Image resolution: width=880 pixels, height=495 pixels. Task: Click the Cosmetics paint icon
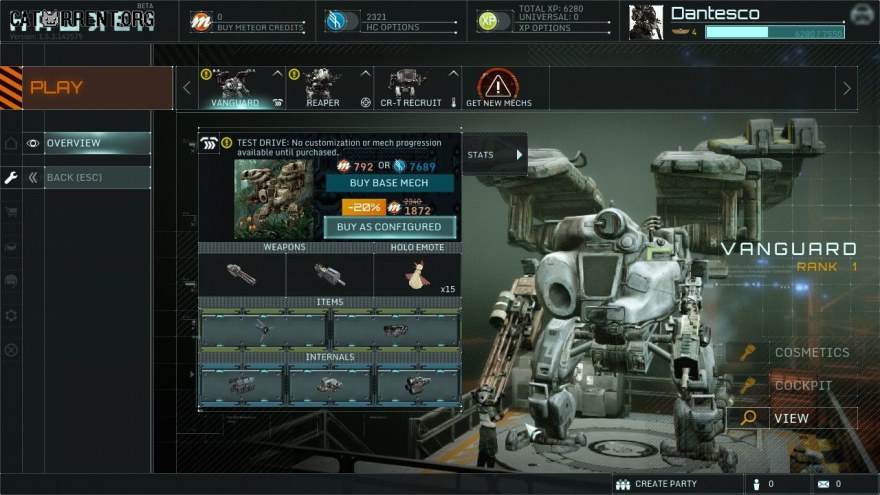[747, 352]
